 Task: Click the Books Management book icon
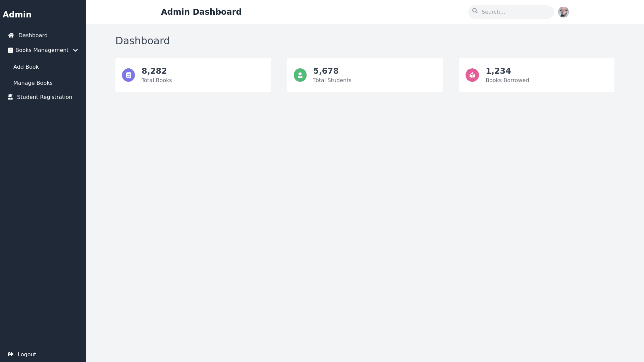[x=10, y=50]
